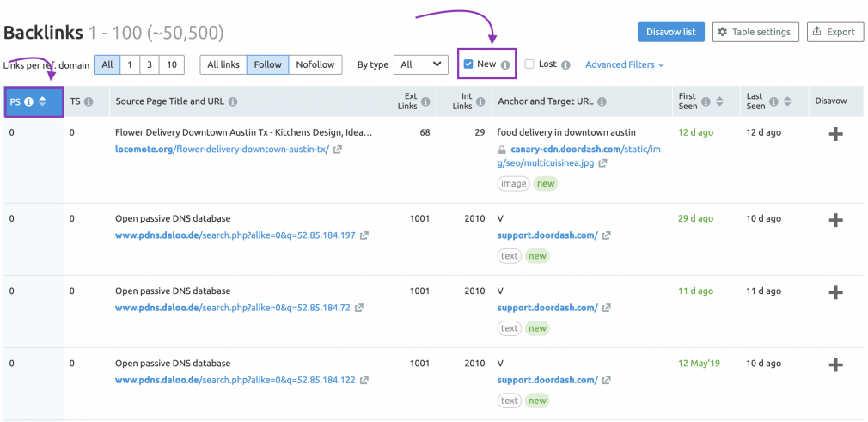Click the TS column info icon

click(89, 102)
